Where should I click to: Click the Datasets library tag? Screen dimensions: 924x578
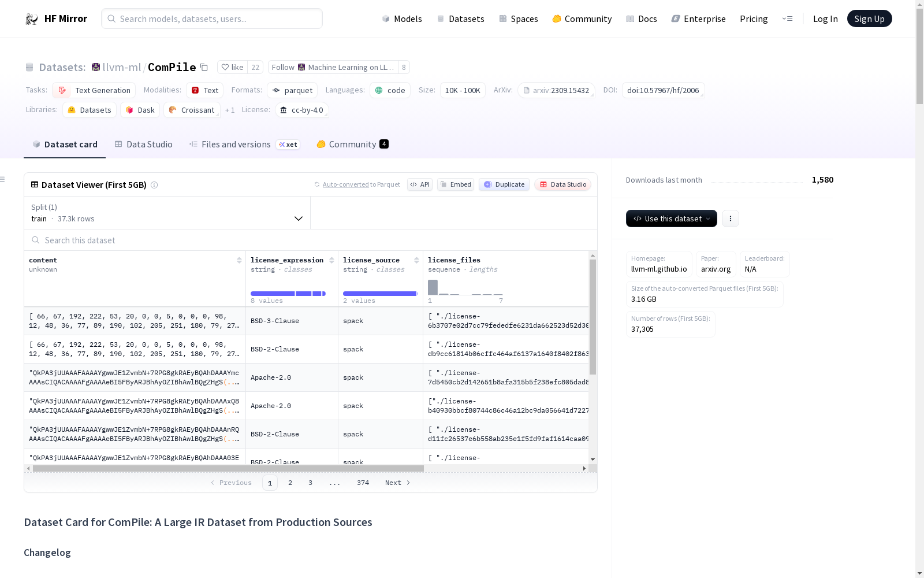pyautogui.click(x=90, y=110)
